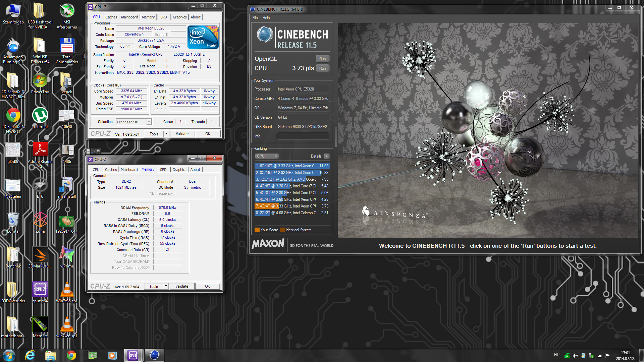Screen dimensions: 644x362
Task: Open Internet Explorer in taskbar
Action: pos(30,355)
